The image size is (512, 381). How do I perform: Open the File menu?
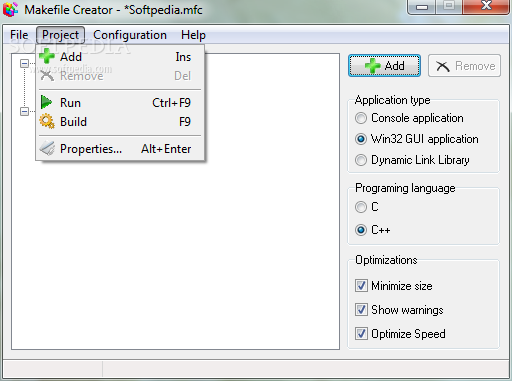coord(19,35)
